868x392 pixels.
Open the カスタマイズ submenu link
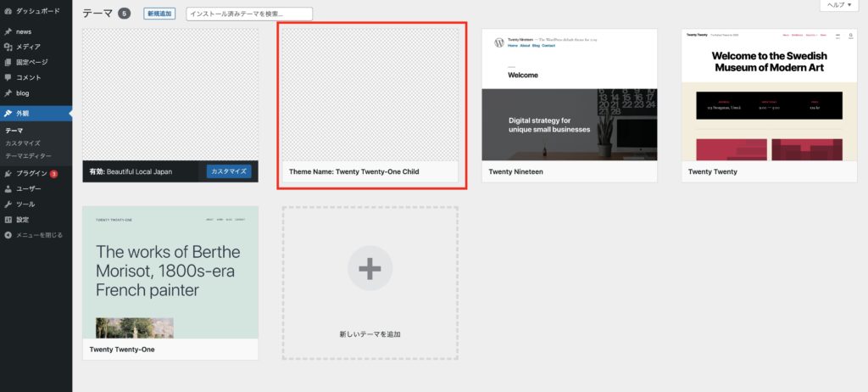click(x=23, y=143)
